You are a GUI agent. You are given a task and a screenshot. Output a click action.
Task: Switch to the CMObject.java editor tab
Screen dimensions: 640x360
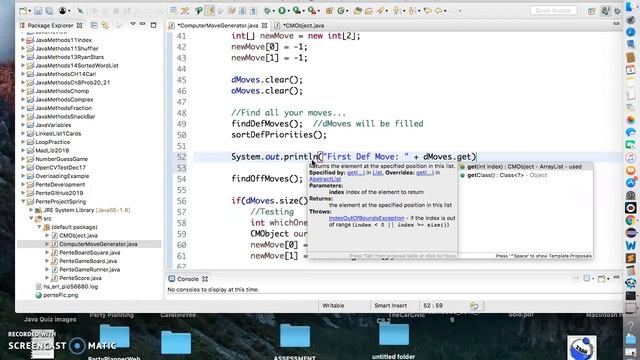303,25
